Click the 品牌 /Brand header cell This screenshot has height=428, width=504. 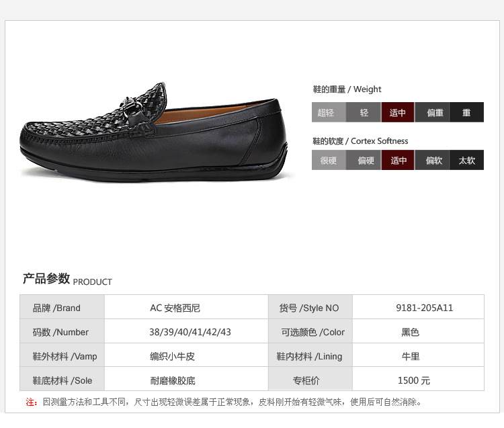(x=62, y=307)
